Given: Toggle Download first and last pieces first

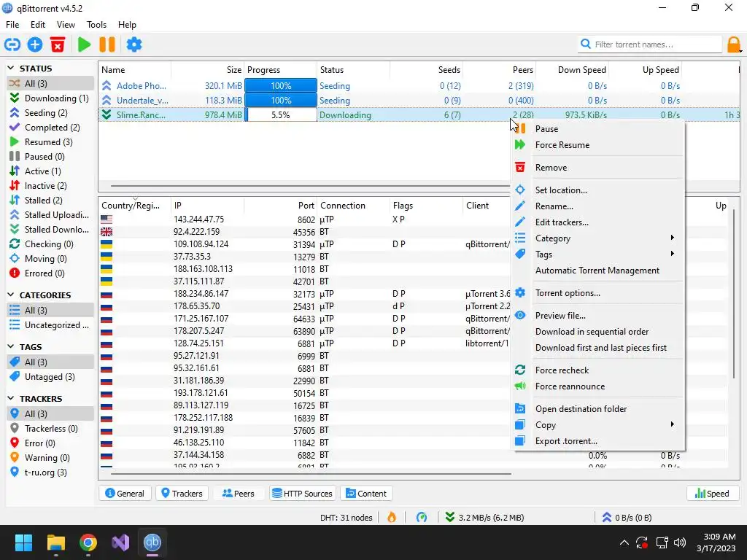Looking at the screenshot, I should tap(597, 348).
